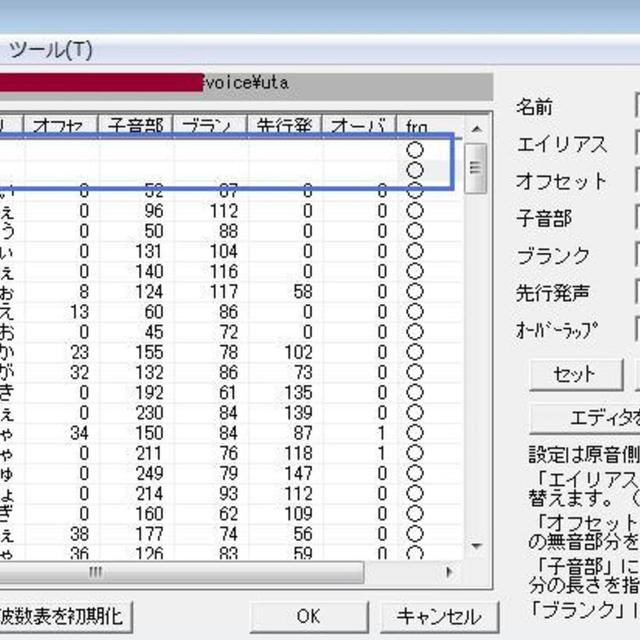Click the frq circle in second row

[x=415, y=170]
